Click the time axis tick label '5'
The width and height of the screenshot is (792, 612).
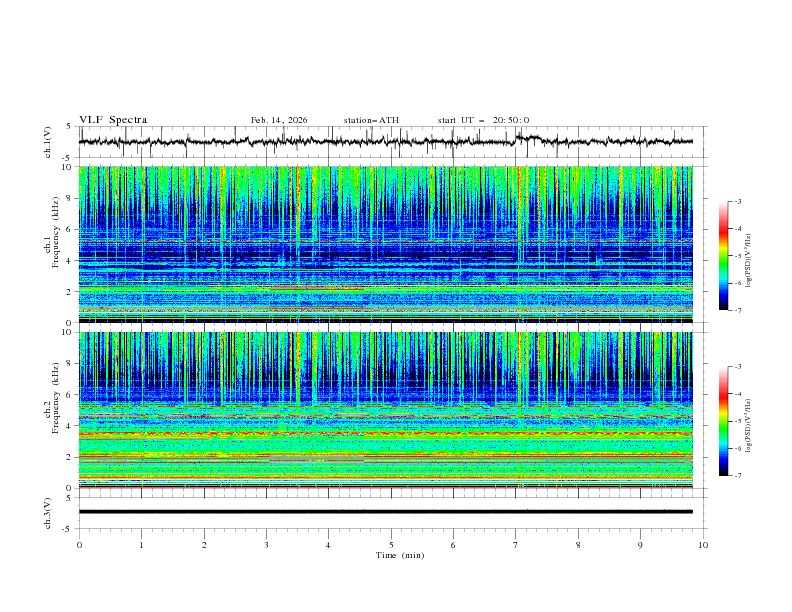tap(391, 545)
